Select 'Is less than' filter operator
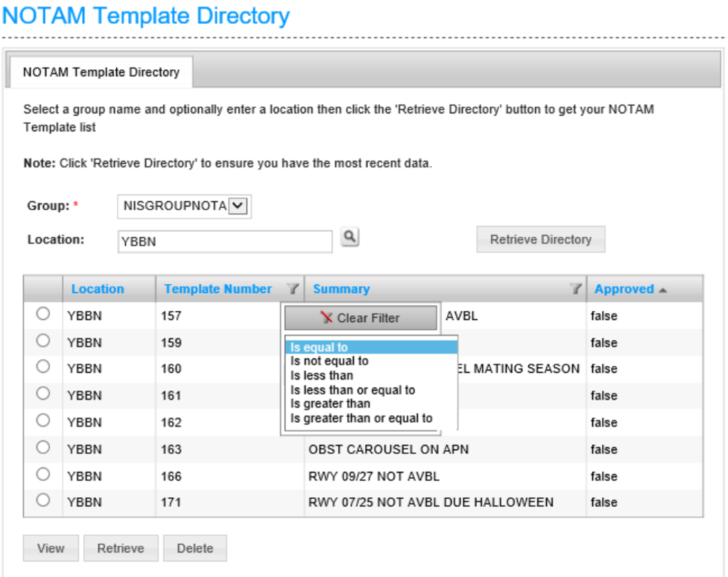728x577 pixels. (x=322, y=376)
